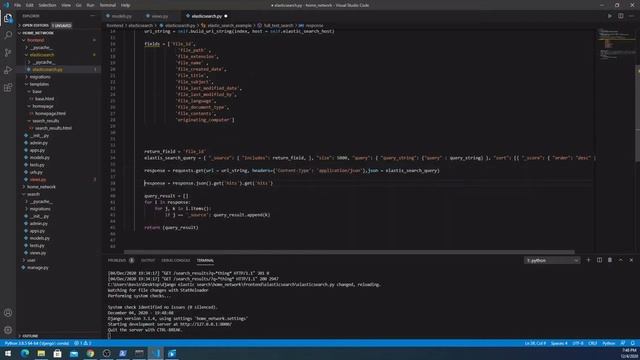Change Python language mode in status bar
The width and height of the screenshot is (640, 360).
pyautogui.click(x=608, y=343)
